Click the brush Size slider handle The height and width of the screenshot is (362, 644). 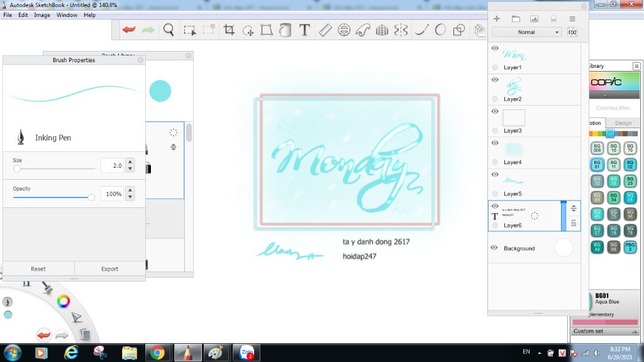pyautogui.click(x=17, y=168)
